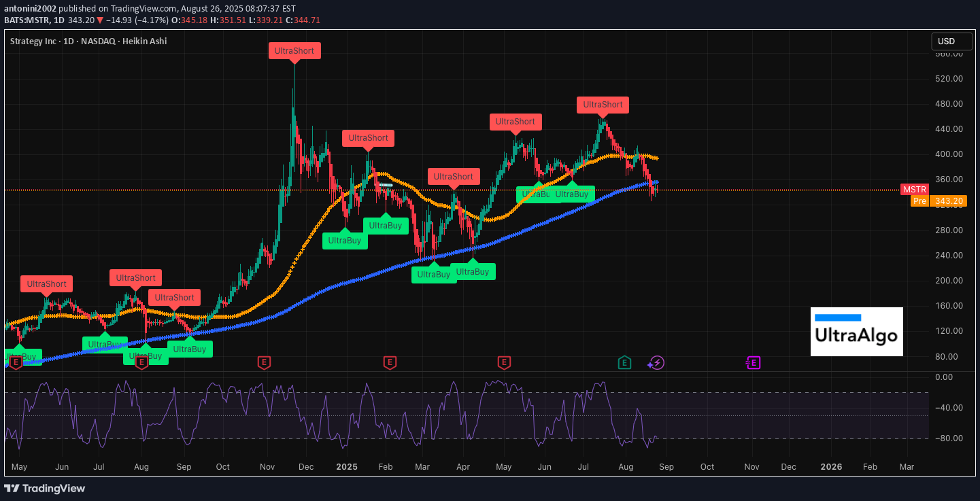Click the UltraShort label above July 2025 high
The image size is (980, 501).
[x=603, y=105]
